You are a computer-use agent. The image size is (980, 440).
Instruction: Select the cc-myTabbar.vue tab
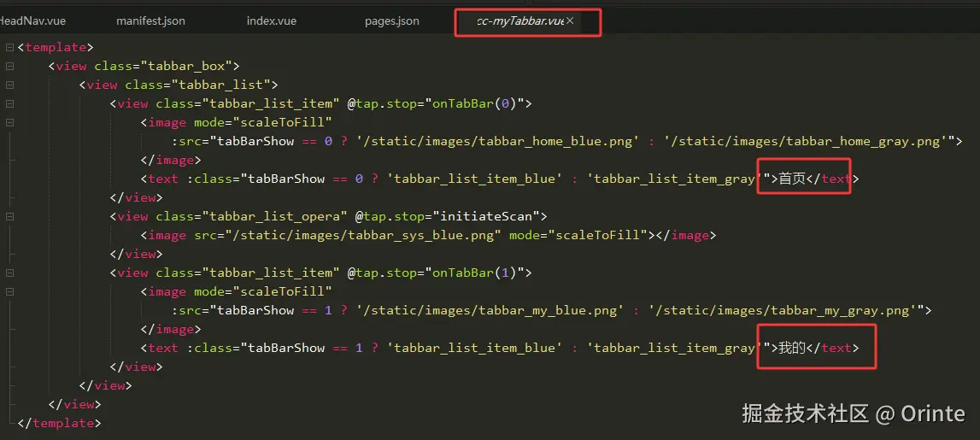click(520, 21)
